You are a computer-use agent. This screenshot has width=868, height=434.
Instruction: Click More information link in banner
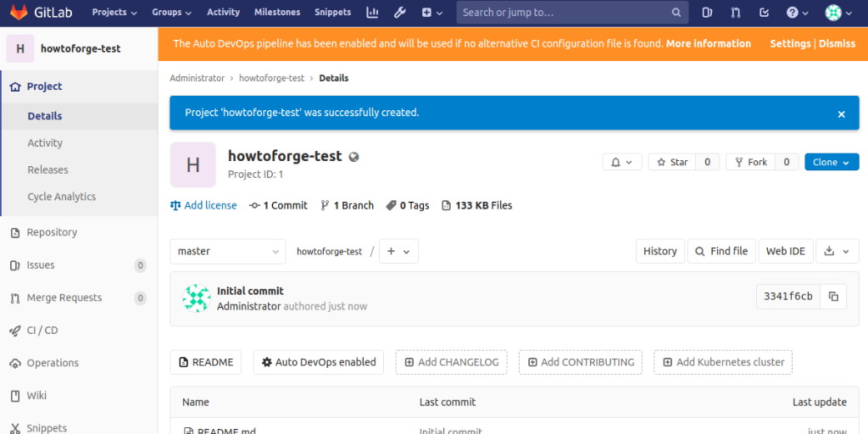pyautogui.click(x=709, y=44)
